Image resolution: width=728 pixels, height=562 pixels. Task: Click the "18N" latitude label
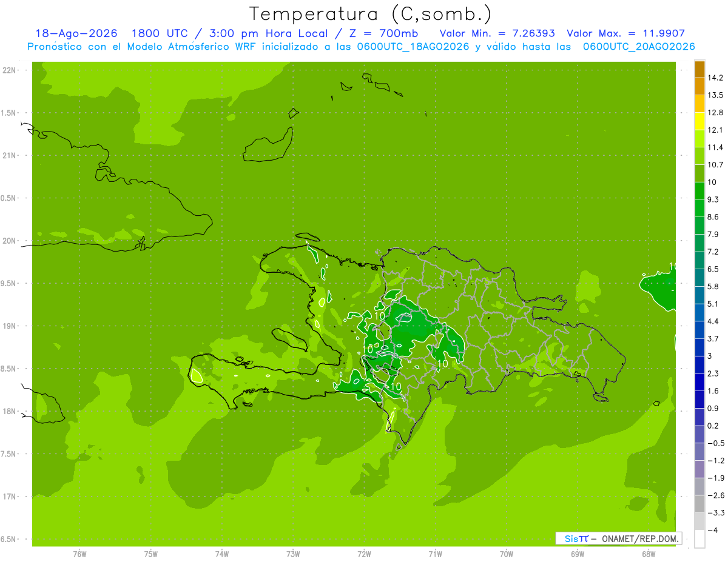tap(10, 412)
